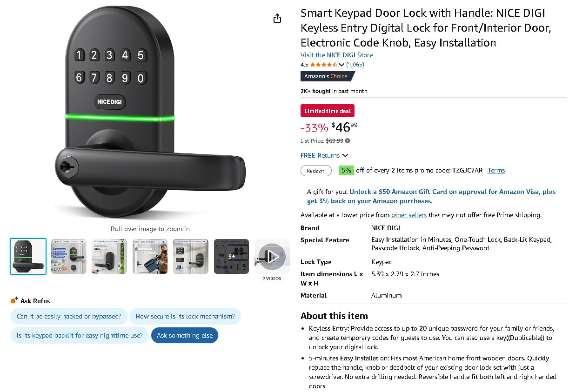This screenshot has width=569, height=392.
Task: Open the 3+ extra images thumbnail
Action: coord(231,256)
